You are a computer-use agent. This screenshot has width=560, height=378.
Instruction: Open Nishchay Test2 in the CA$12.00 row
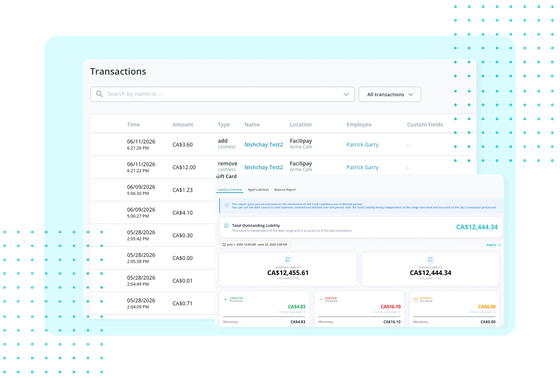(264, 167)
